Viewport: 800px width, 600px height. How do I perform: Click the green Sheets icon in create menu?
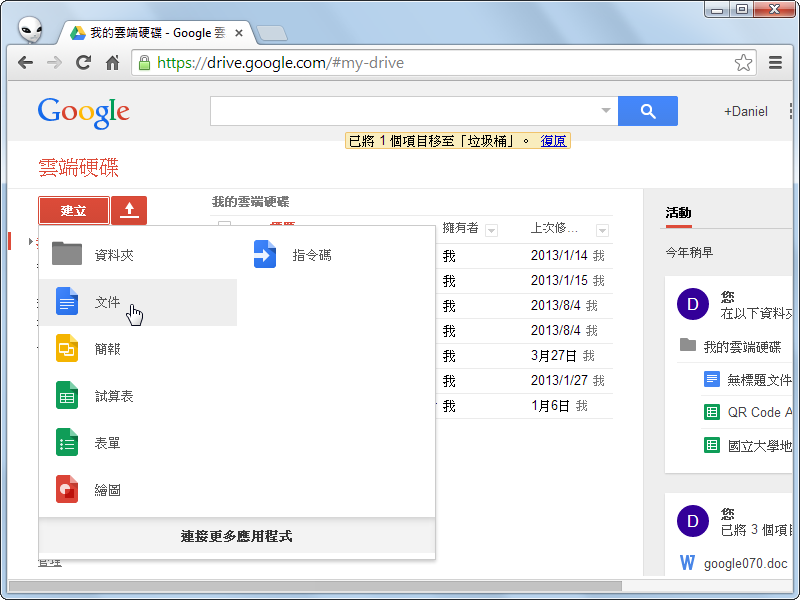pos(67,395)
